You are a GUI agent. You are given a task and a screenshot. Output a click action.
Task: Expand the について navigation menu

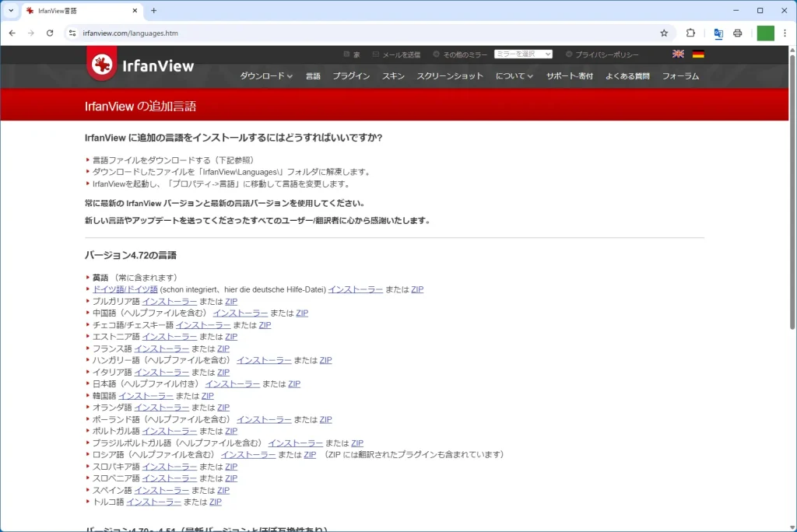[514, 76]
